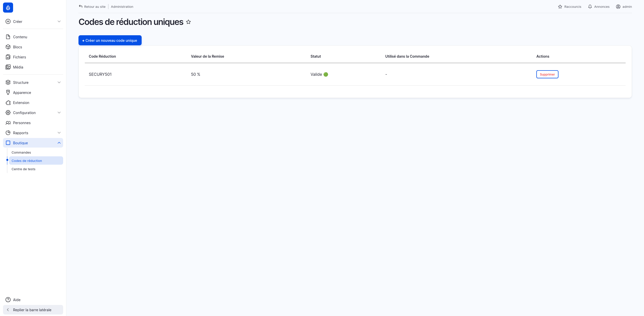Click the 50 % discount value
Image resolution: width=644 pixels, height=316 pixels.
[195, 74]
